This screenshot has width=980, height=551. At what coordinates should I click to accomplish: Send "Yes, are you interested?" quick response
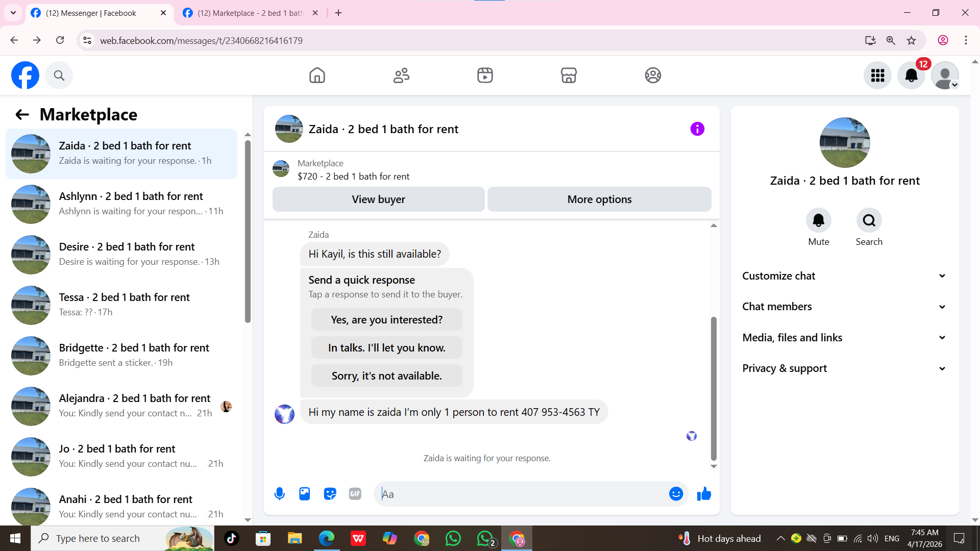[386, 320]
